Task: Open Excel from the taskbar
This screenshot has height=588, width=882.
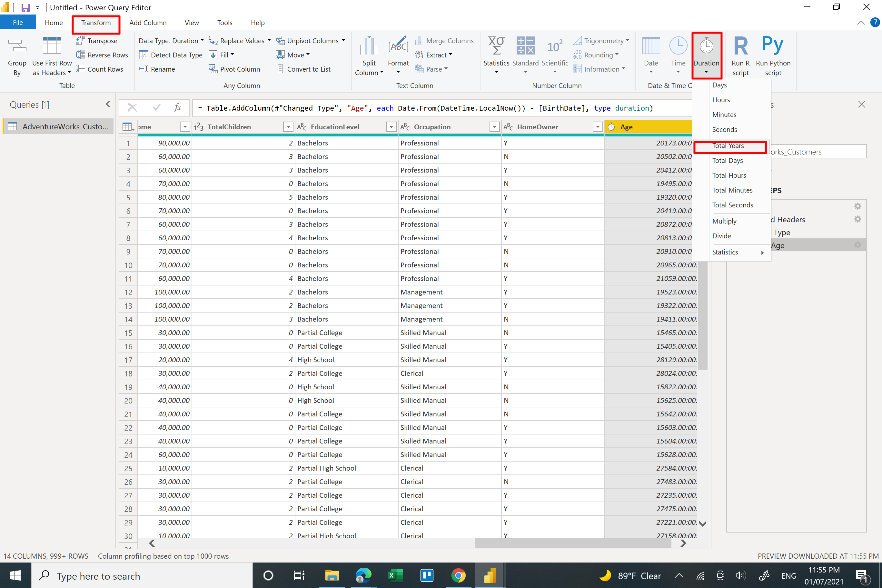Action: click(395, 575)
